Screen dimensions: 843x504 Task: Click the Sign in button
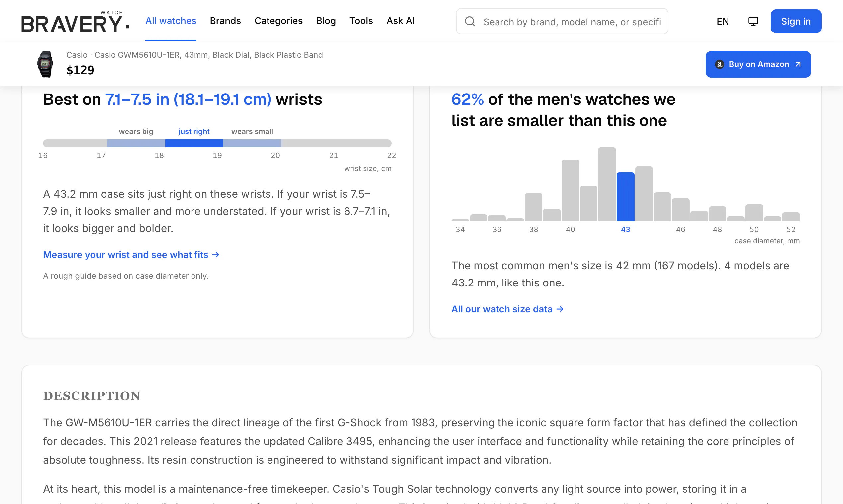796,21
